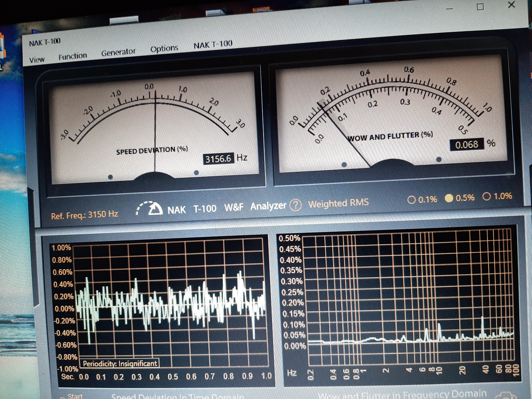Open the Function menu

[73, 56]
